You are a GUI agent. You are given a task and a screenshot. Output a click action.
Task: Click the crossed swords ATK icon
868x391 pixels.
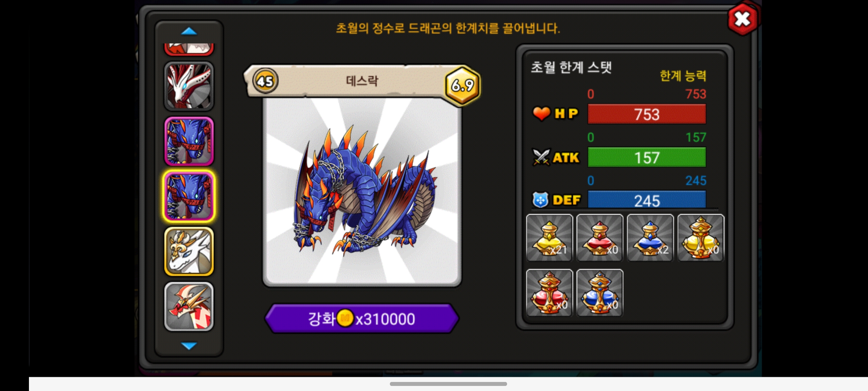(x=541, y=157)
